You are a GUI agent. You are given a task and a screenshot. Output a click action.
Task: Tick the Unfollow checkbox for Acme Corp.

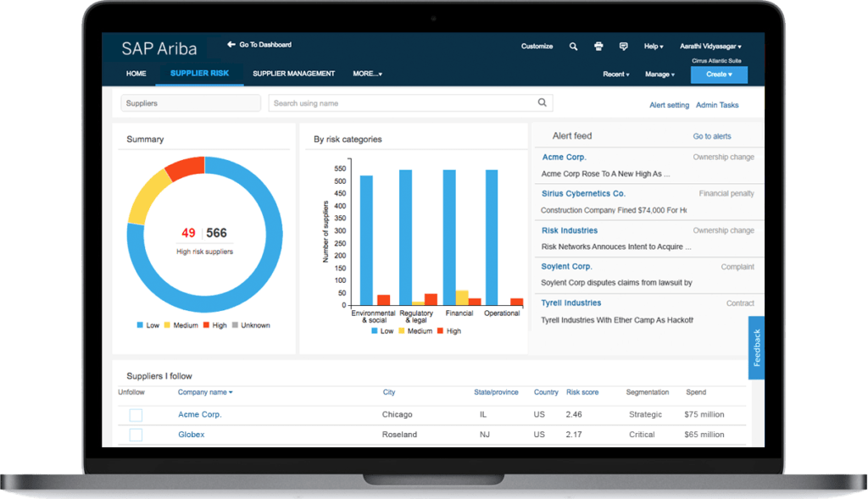point(136,415)
